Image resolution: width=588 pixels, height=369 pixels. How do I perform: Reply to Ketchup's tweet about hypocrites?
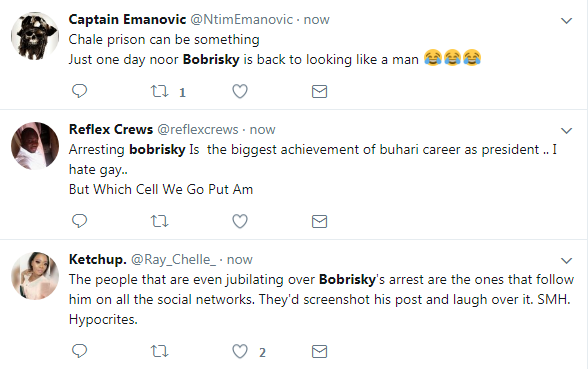[80, 351]
